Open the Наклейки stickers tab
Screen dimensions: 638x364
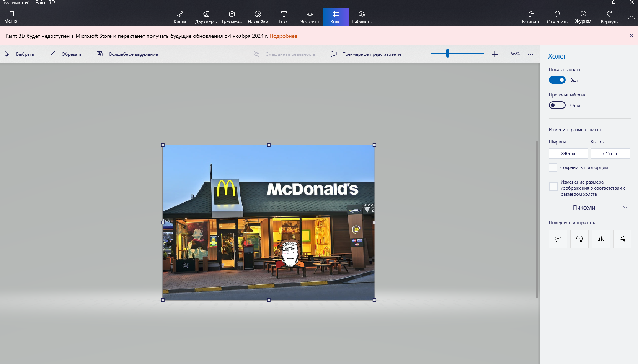coord(258,17)
